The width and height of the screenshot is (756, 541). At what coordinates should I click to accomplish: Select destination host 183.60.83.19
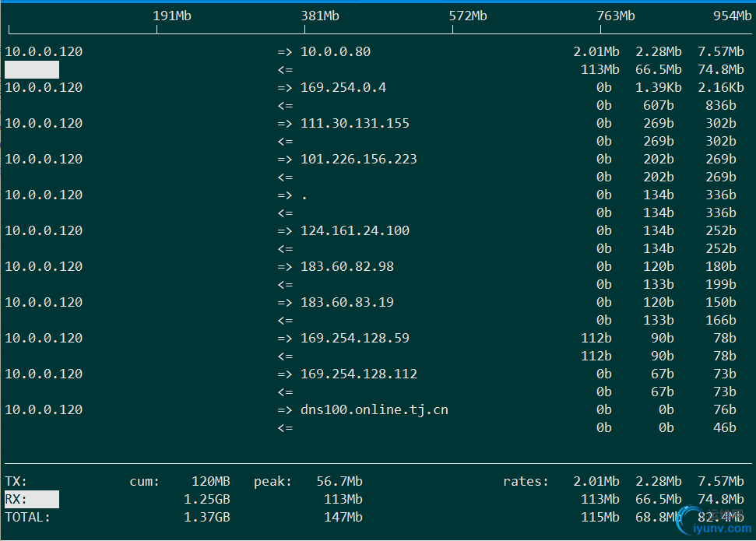[x=347, y=302]
